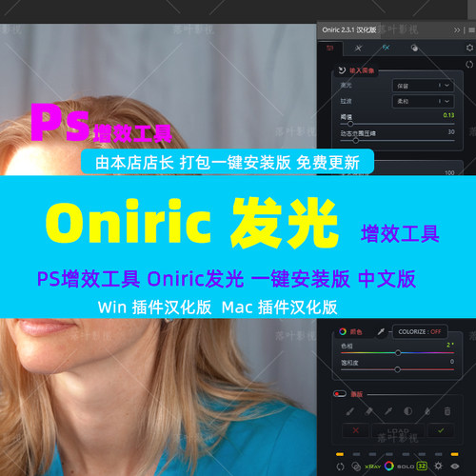
Task: Adjust the saturation slider handle
Action: (x=397, y=369)
